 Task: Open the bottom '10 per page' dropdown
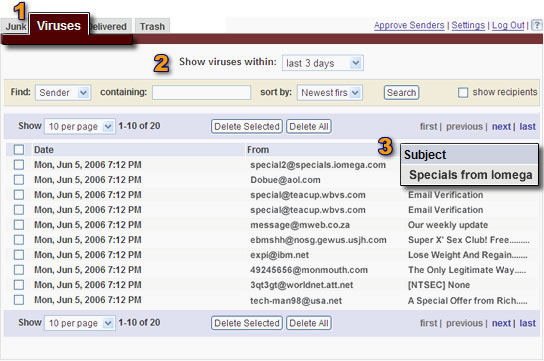80,323
